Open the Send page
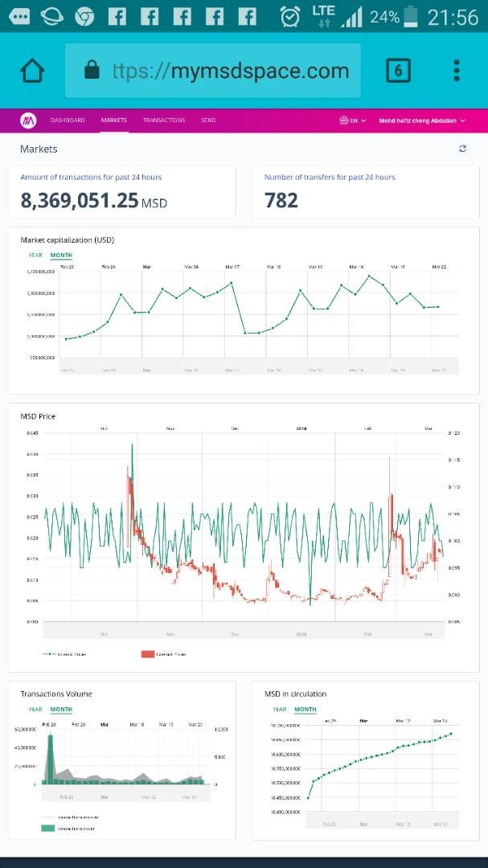This screenshot has height=868, width=488. coord(208,121)
